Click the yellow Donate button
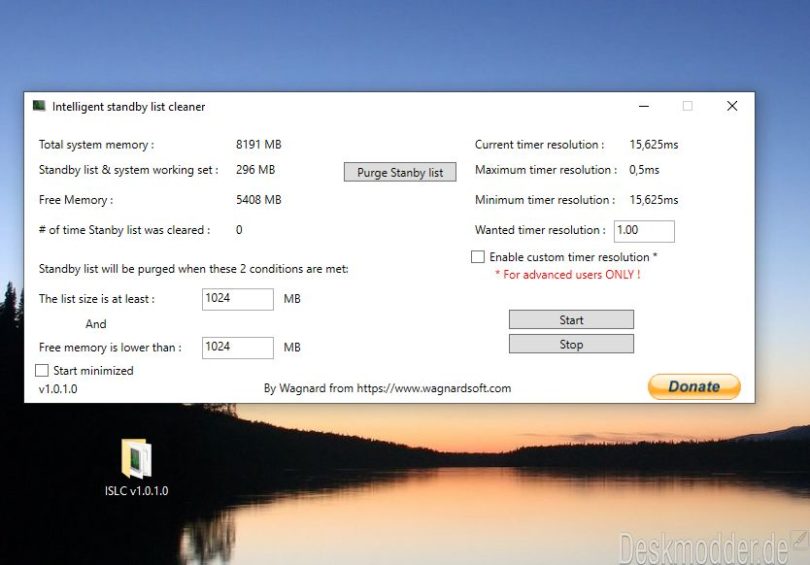 [694, 386]
